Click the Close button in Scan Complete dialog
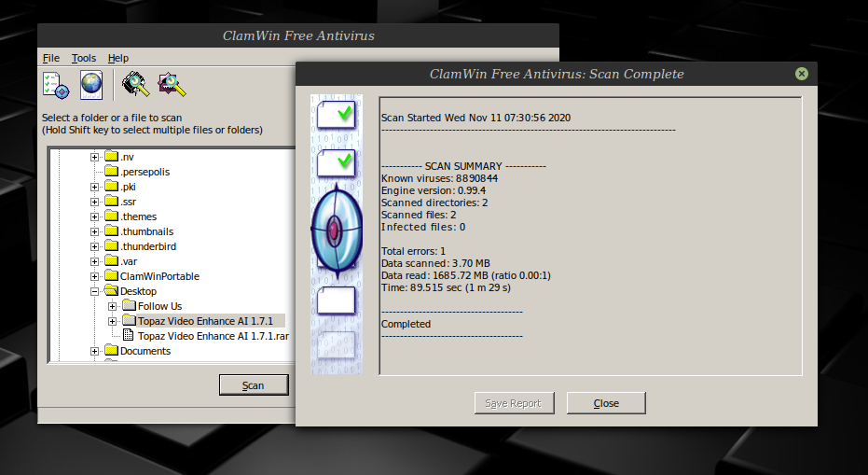The width and height of the screenshot is (868, 475). pos(606,403)
